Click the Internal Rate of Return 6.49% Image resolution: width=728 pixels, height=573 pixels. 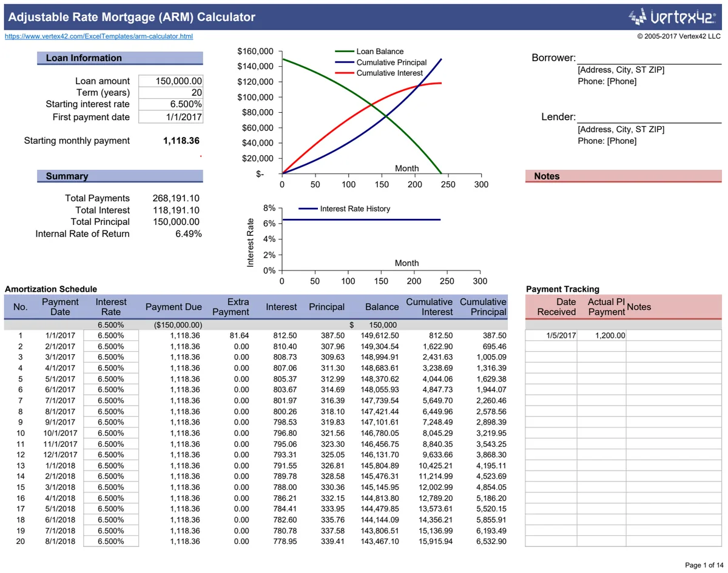188,234
